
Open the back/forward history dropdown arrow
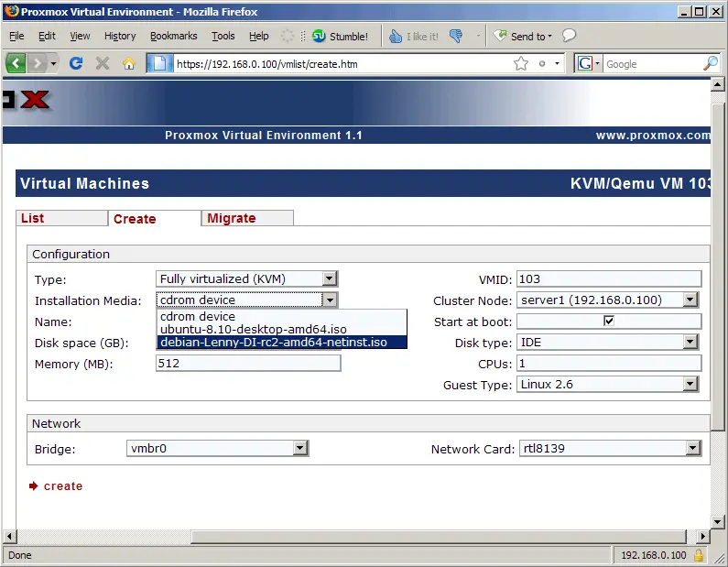(x=53, y=63)
